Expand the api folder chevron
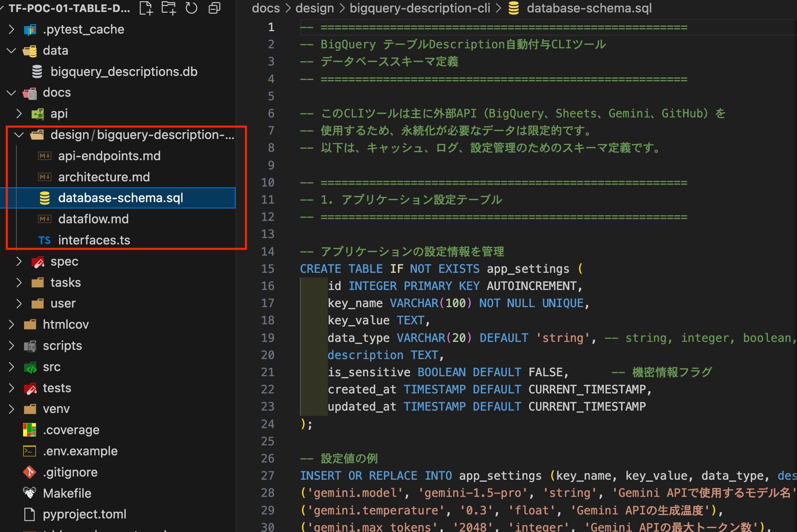797x532 pixels. [19, 114]
